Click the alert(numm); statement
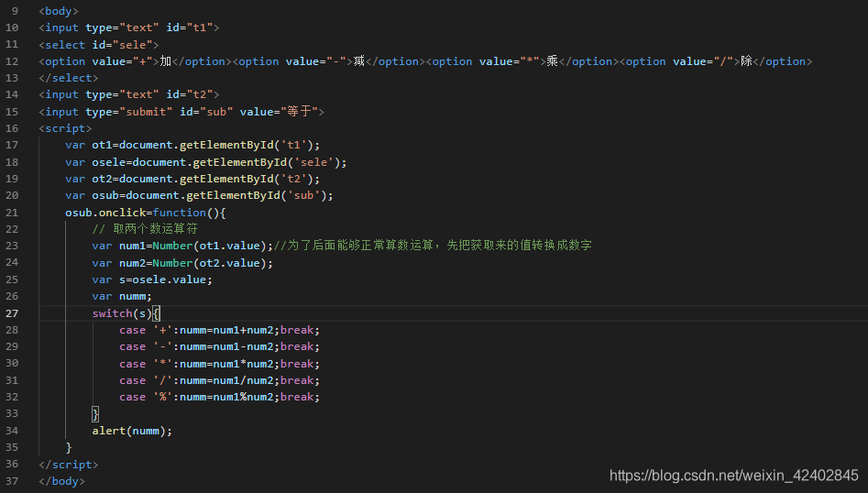Image resolution: width=868 pixels, height=493 pixels. point(132,431)
